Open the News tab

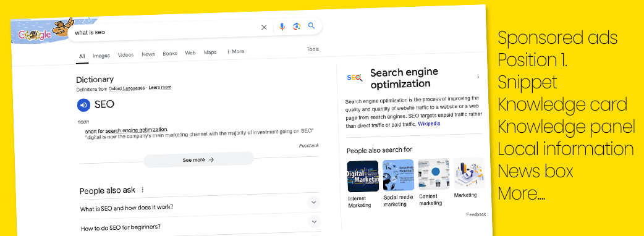148,54
